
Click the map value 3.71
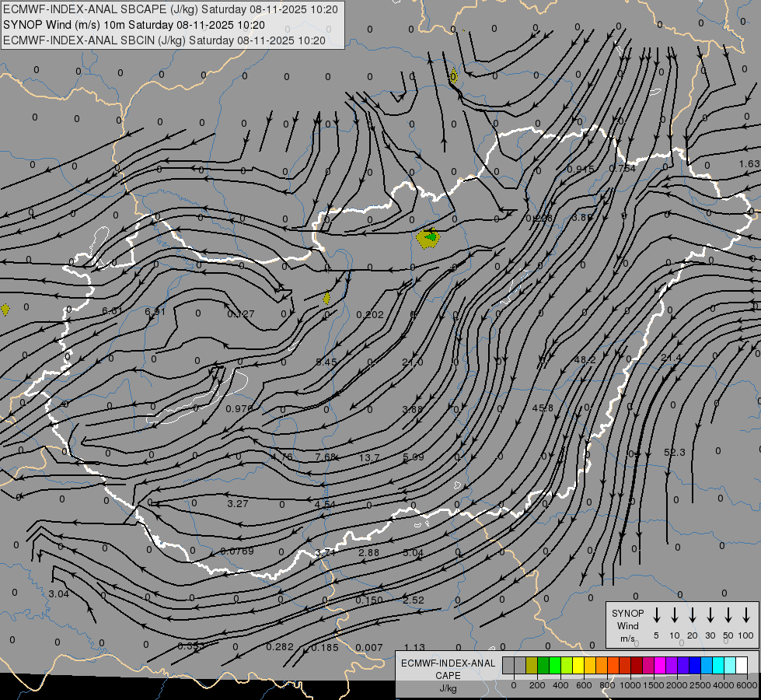[325, 553]
